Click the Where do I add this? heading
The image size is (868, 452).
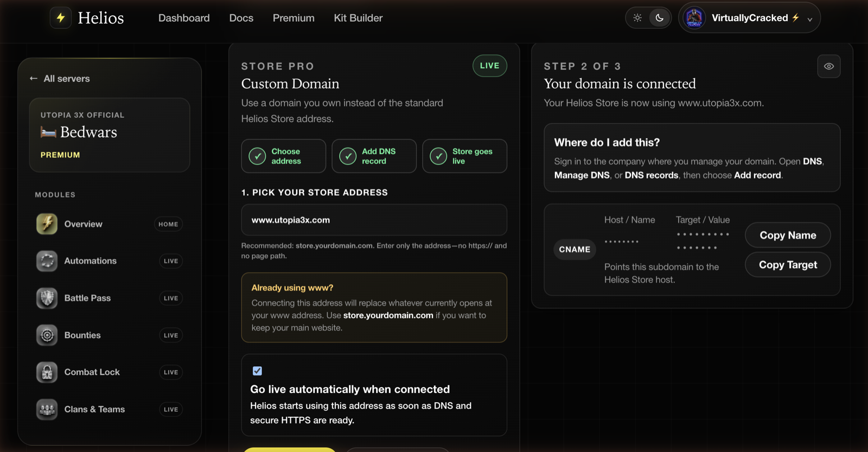[607, 142]
